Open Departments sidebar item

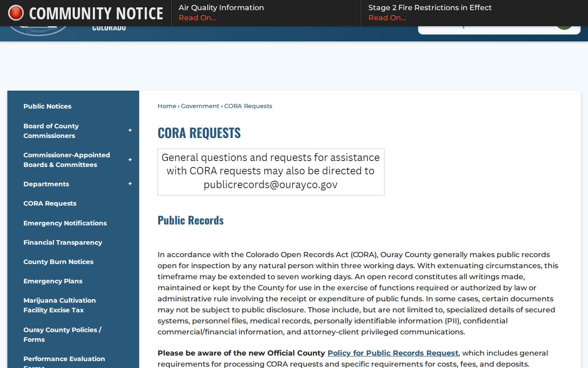tap(46, 184)
